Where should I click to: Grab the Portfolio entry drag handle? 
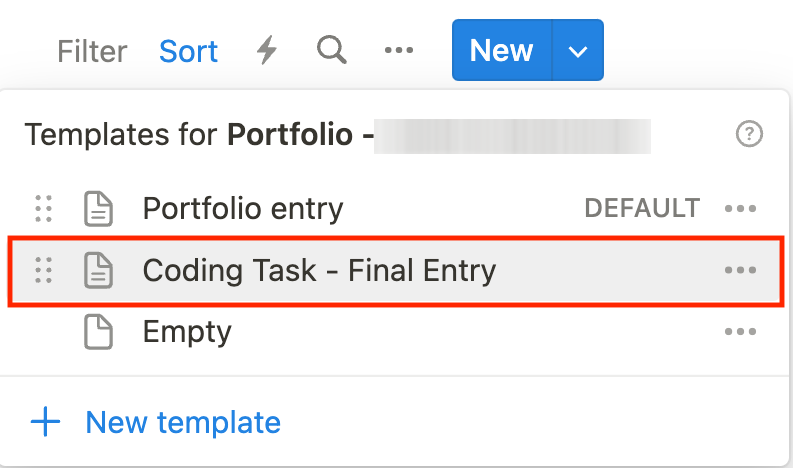tap(43, 209)
